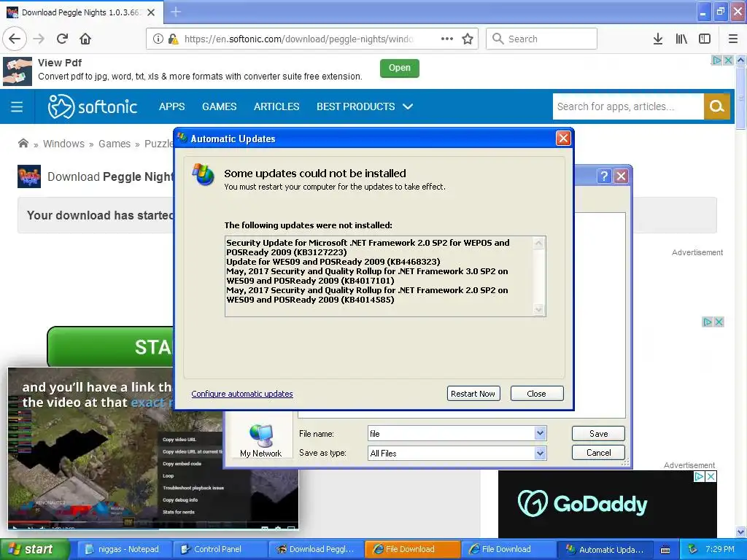Close the Download Peggle Nights tab

coord(151,12)
